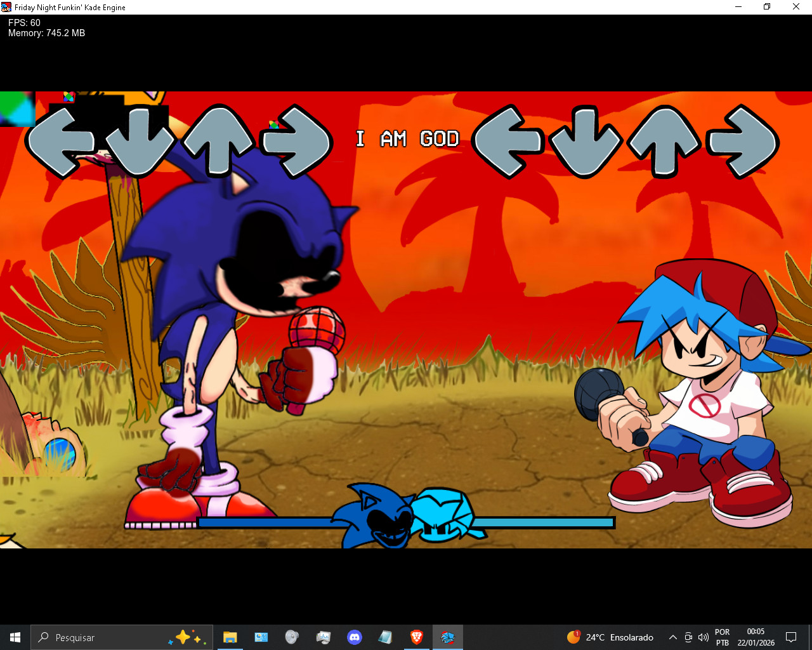Click the light blue player health bar
812x650 pixels.
[544, 522]
